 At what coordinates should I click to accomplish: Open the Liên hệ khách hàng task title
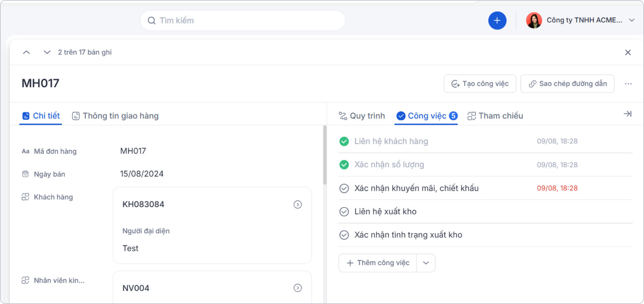click(x=391, y=141)
